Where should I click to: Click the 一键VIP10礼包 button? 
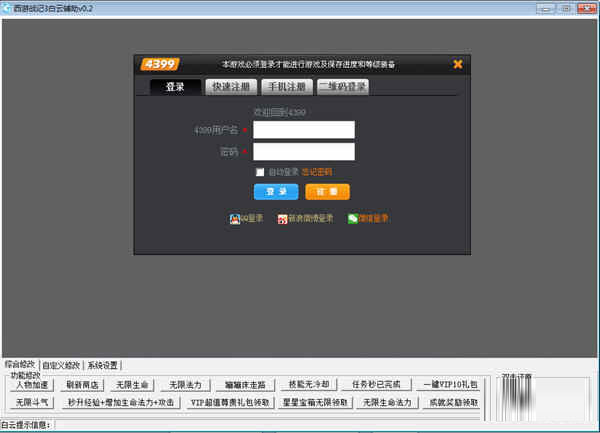[449, 384]
